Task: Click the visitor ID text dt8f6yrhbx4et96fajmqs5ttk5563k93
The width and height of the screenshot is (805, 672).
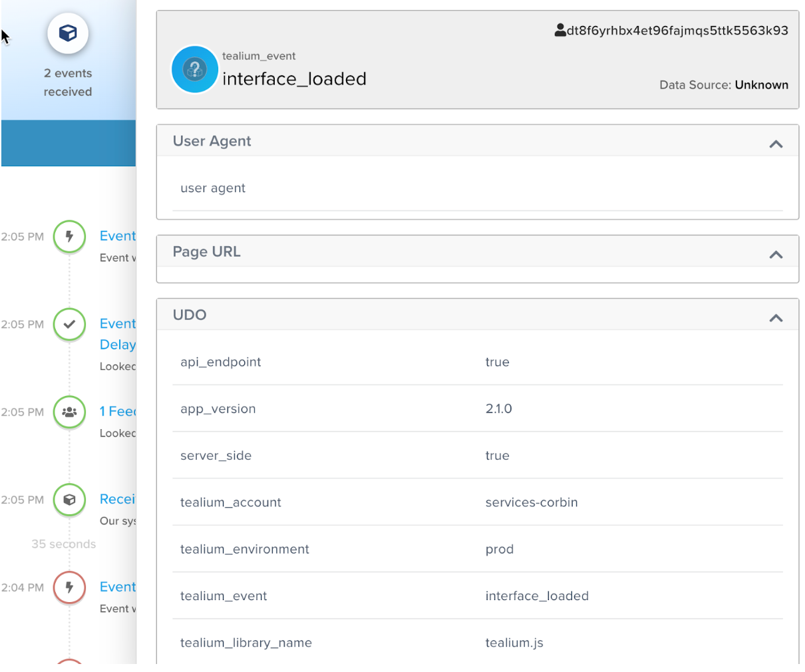Action: (677, 31)
